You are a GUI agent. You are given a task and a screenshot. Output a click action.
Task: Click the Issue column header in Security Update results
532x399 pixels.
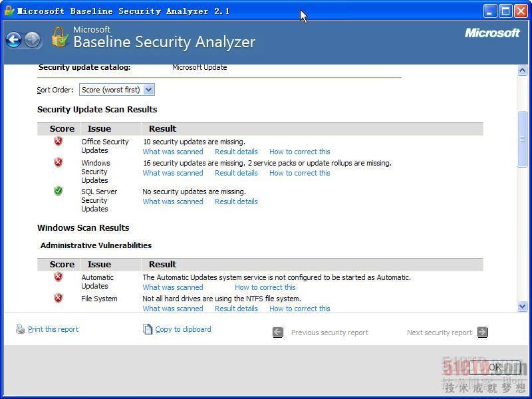(99, 128)
